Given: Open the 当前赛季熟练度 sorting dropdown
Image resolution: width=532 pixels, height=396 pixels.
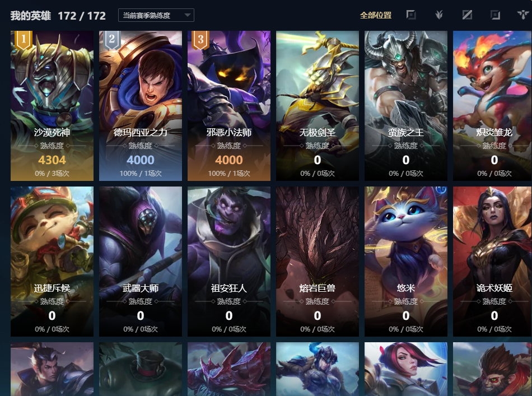Looking at the screenshot, I should (x=156, y=15).
